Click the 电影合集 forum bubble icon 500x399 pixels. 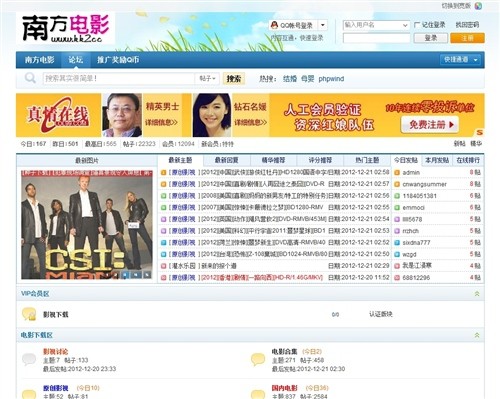coord(258,359)
